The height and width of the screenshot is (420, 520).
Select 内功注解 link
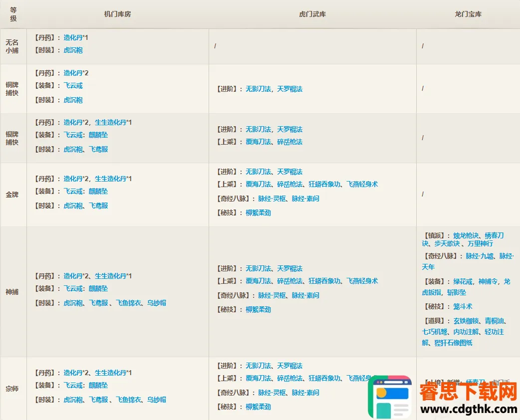click(466, 332)
